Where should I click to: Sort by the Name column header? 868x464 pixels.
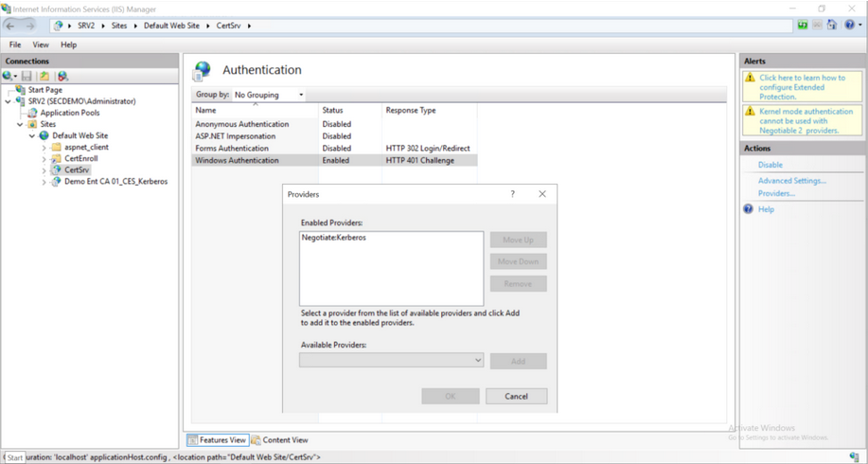[256, 110]
